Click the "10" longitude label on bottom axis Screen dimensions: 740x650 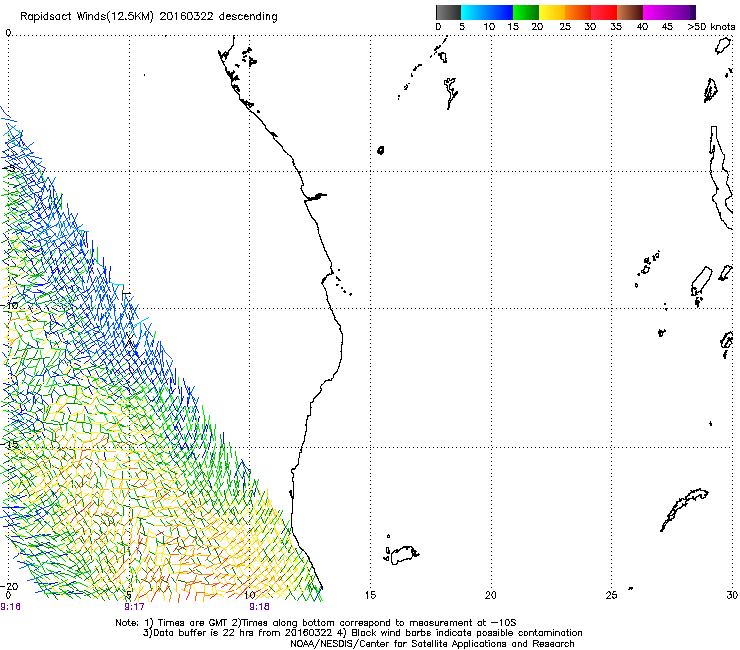(250, 595)
